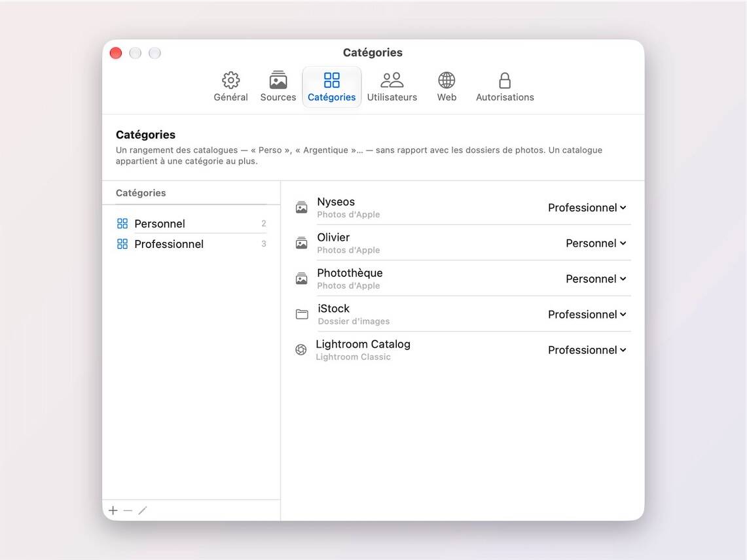
Task: Open the iStock category dropdown
Action: pyautogui.click(x=587, y=314)
